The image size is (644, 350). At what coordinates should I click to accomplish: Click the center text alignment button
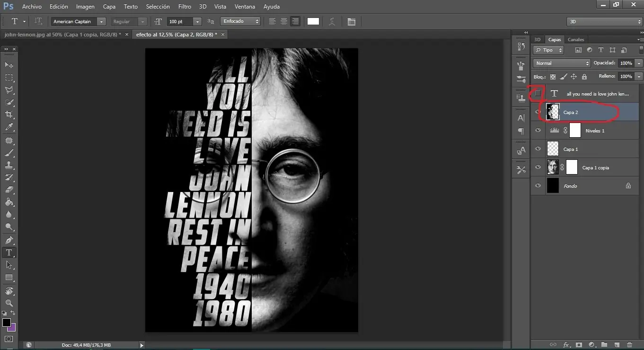[283, 21]
